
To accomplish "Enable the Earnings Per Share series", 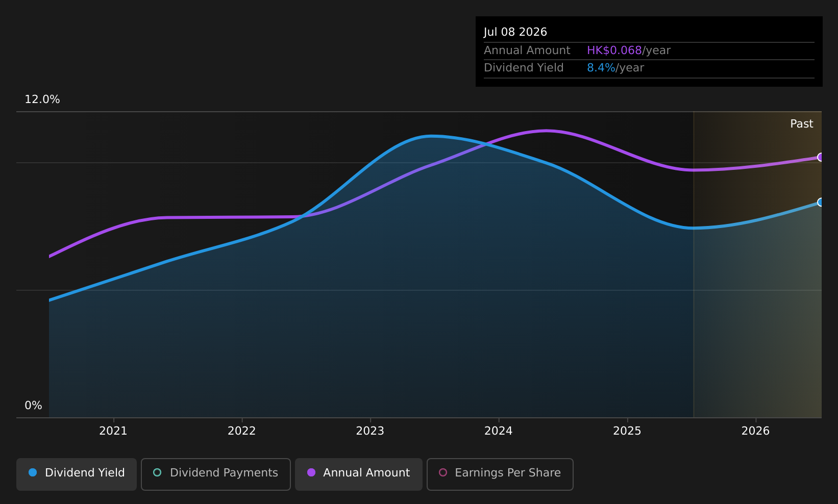I will pyautogui.click(x=500, y=474).
